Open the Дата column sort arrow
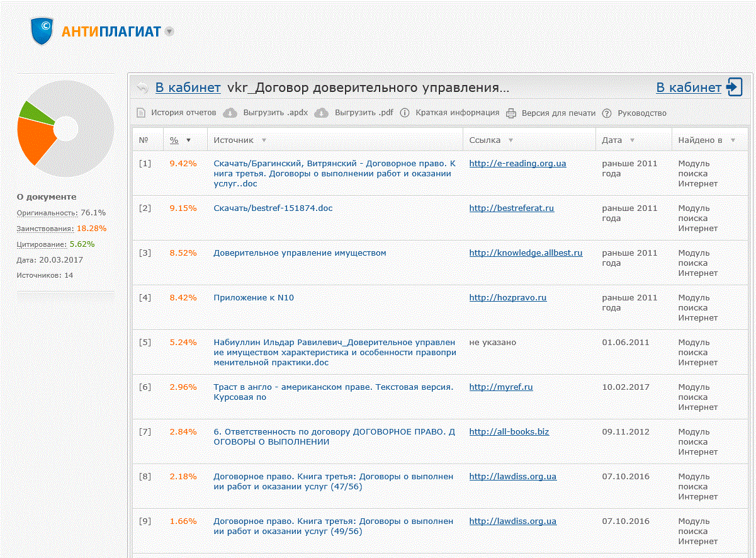 (x=632, y=140)
